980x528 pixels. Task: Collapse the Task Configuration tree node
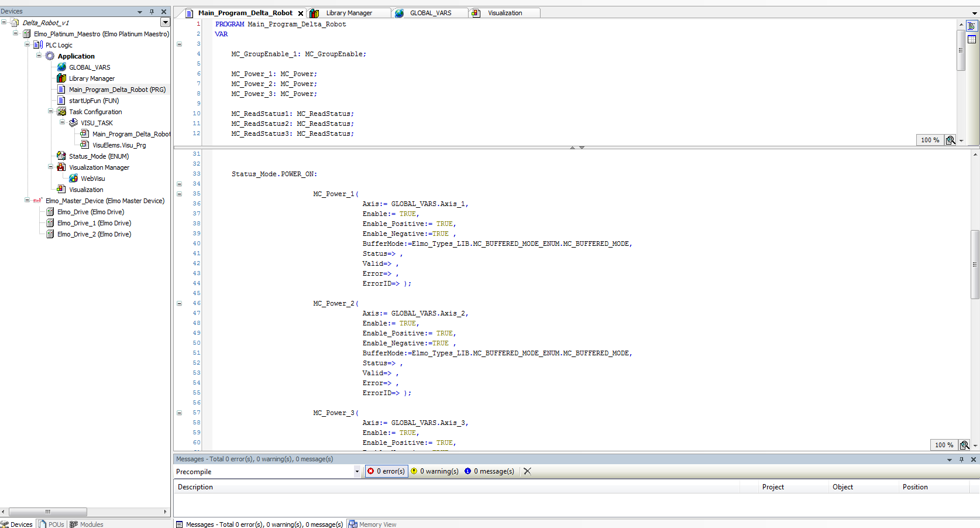click(51, 111)
